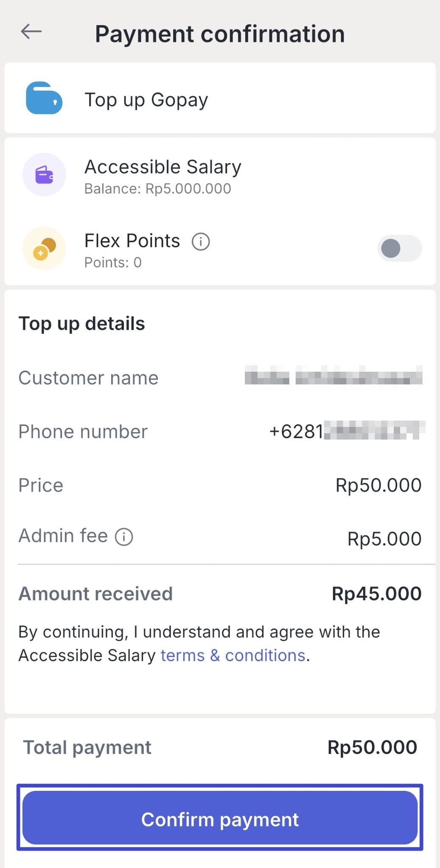The image size is (440, 868).
Task: Click the Phone number value
Action: coord(347,431)
